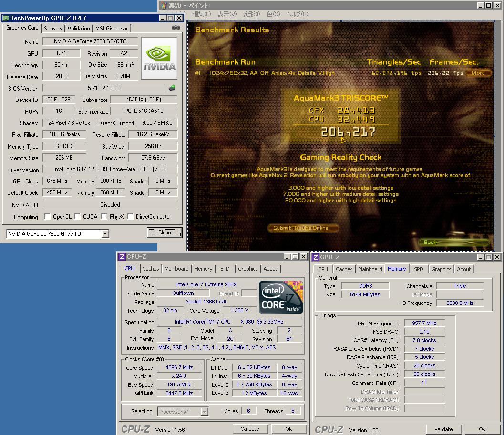This screenshot has height=435, width=504.
Task: Click the Intel Core i7 logo in CPU-Z
Action: [281, 297]
